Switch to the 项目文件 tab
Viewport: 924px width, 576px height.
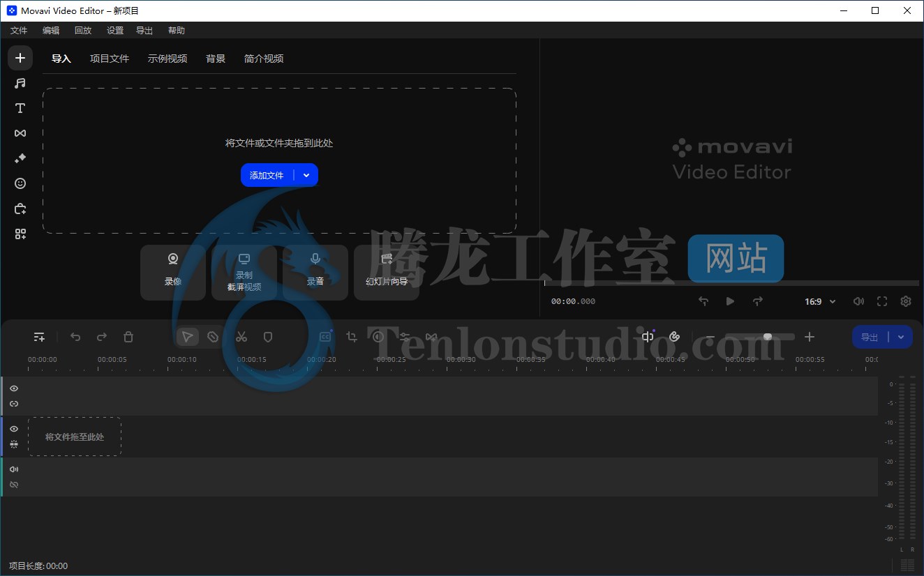point(110,59)
